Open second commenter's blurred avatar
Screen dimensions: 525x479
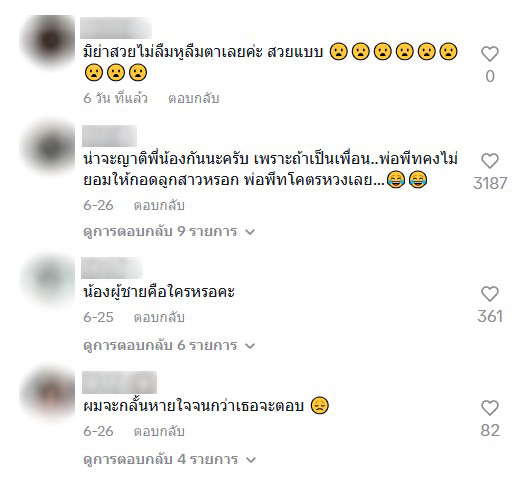(x=49, y=147)
